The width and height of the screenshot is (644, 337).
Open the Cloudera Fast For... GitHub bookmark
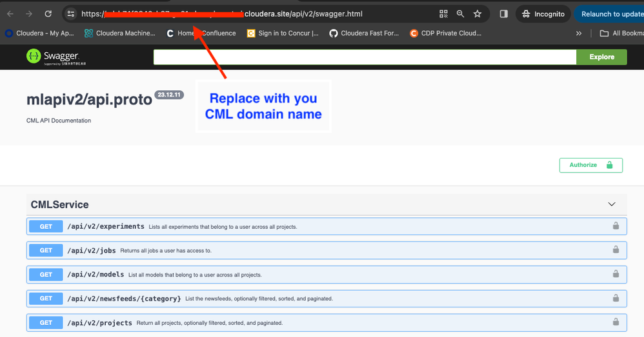point(364,34)
